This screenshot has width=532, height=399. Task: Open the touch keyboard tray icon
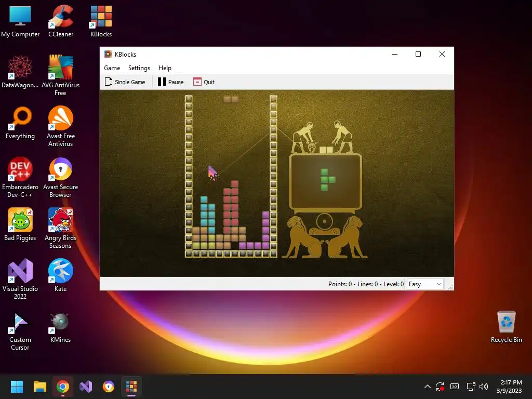tap(455, 387)
